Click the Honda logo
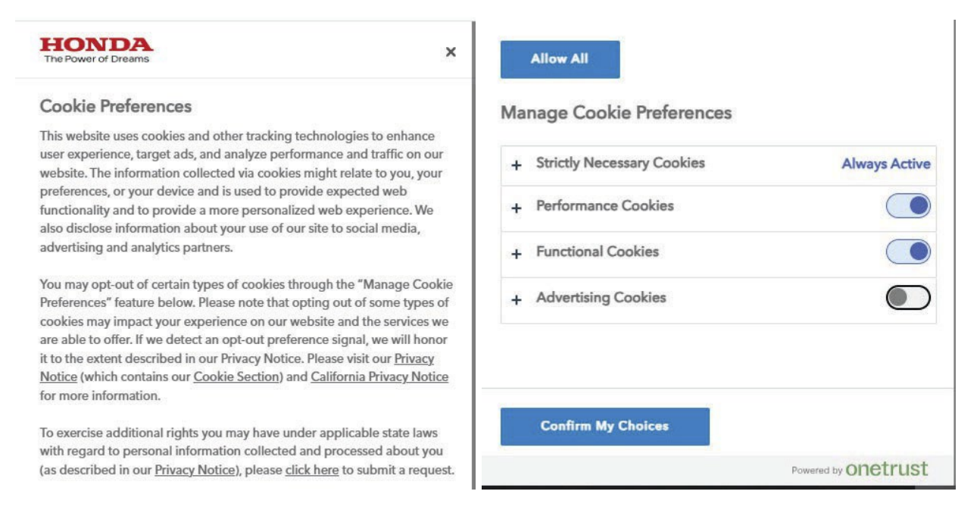The image size is (980, 510). [x=96, y=50]
